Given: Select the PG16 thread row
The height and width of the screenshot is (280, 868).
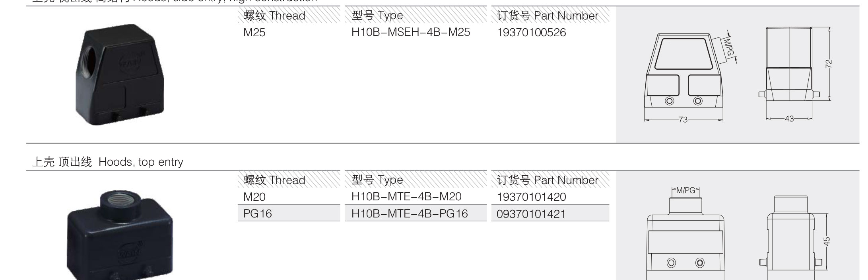Looking at the screenshot, I should (289, 213).
